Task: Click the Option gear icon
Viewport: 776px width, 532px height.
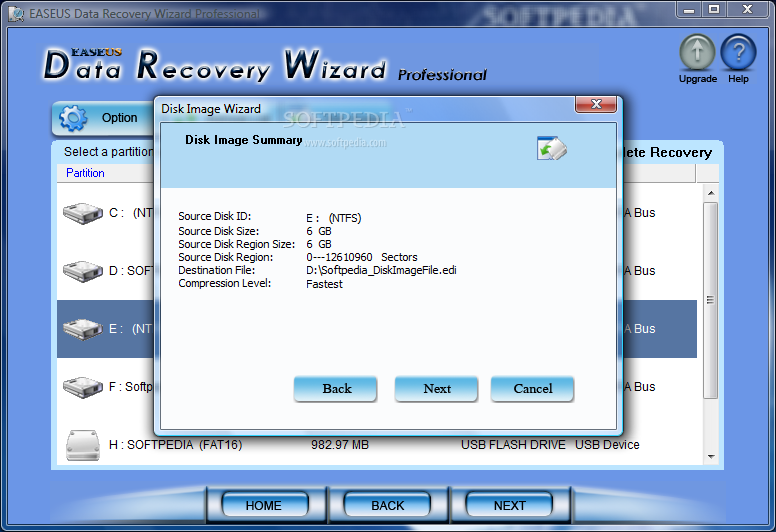Action: 73,118
